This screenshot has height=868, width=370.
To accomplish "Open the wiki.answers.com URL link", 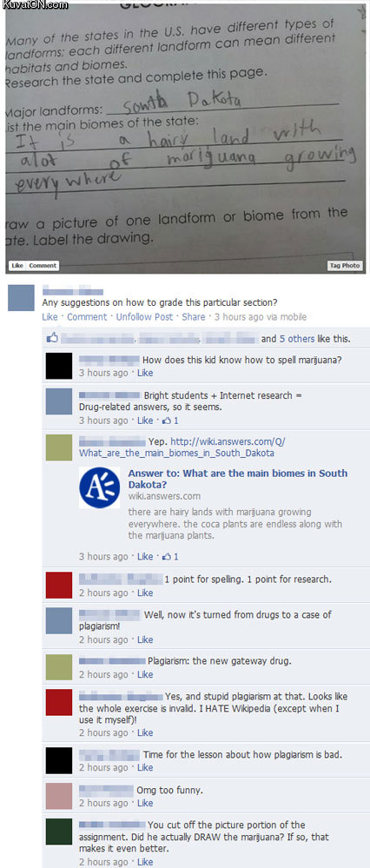I will [x=182, y=447].
